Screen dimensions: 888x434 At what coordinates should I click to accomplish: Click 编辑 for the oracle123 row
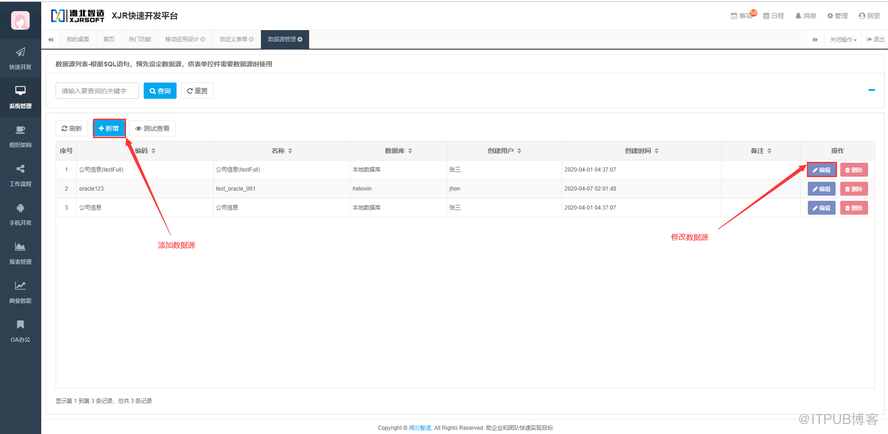820,188
